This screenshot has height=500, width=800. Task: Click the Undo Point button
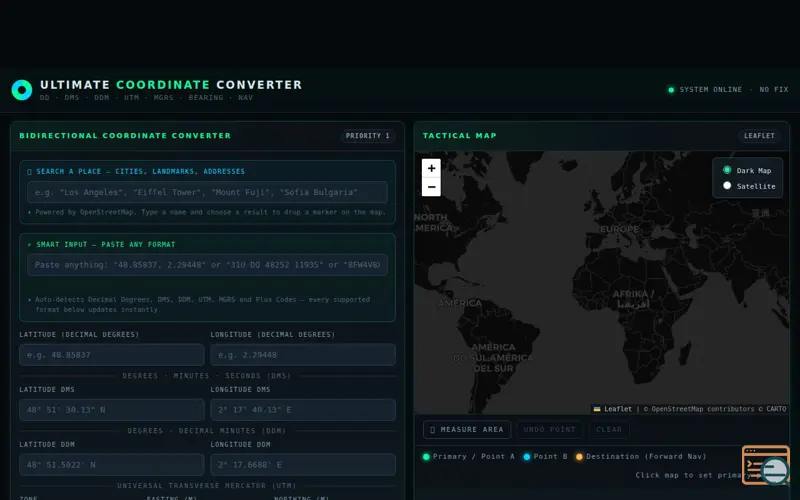click(x=549, y=430)
